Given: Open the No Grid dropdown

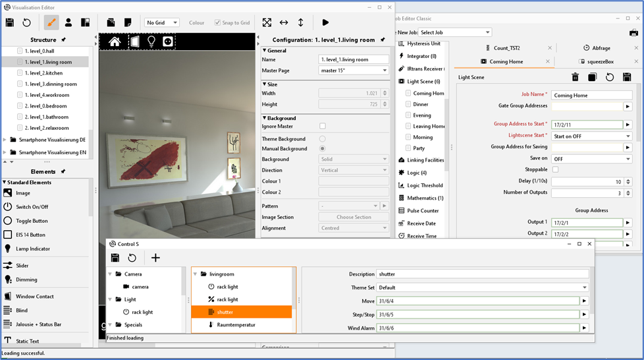Looking at the screenshot, I should [162, 22].
